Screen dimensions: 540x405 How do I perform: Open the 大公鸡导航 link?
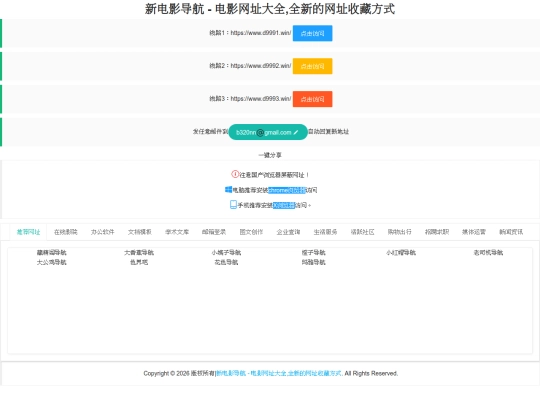point(52,262)
